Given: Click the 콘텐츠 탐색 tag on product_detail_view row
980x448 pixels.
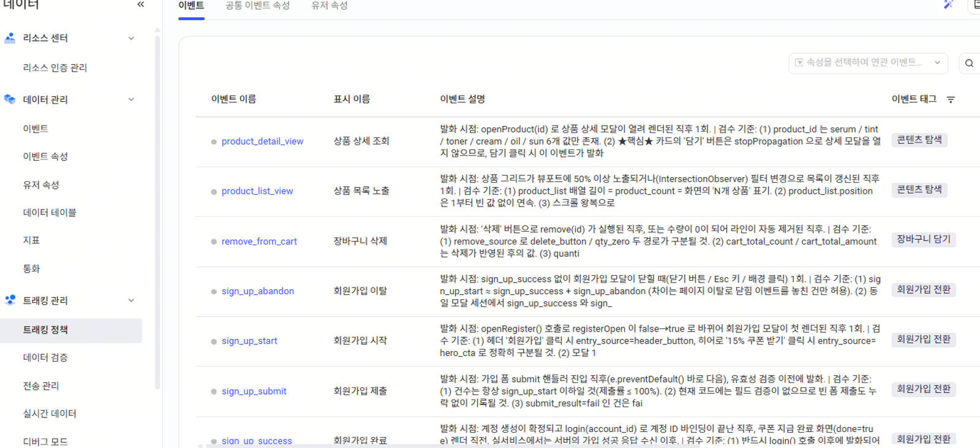Looking at the screenshot, I should (x=919, y=140).
